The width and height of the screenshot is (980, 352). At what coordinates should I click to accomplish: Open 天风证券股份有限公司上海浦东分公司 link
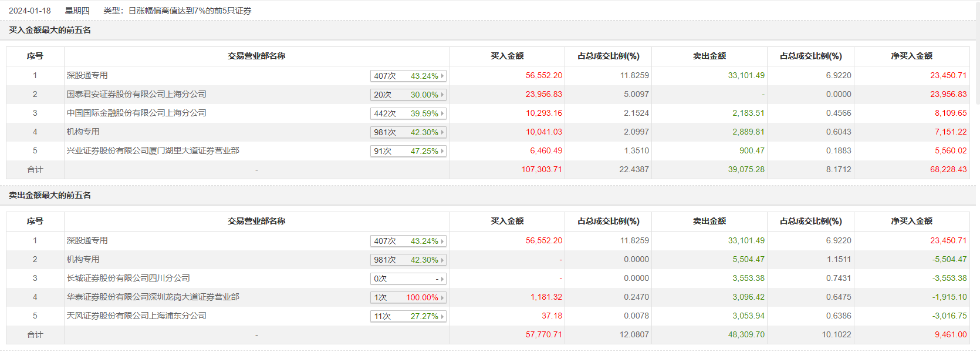(x=136, y=316)
